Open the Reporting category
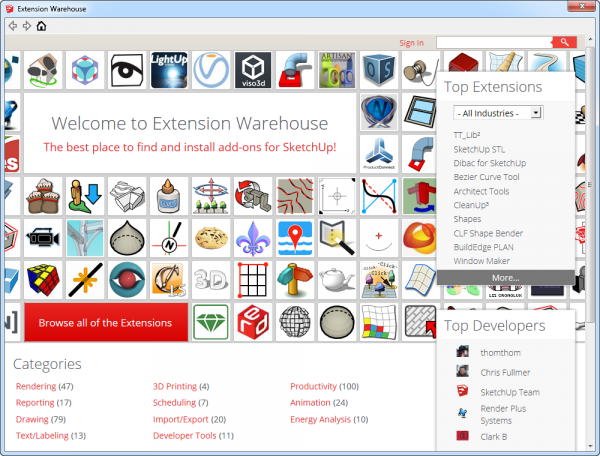The height and width of the screenshot is (456, 600). point(35,402)
